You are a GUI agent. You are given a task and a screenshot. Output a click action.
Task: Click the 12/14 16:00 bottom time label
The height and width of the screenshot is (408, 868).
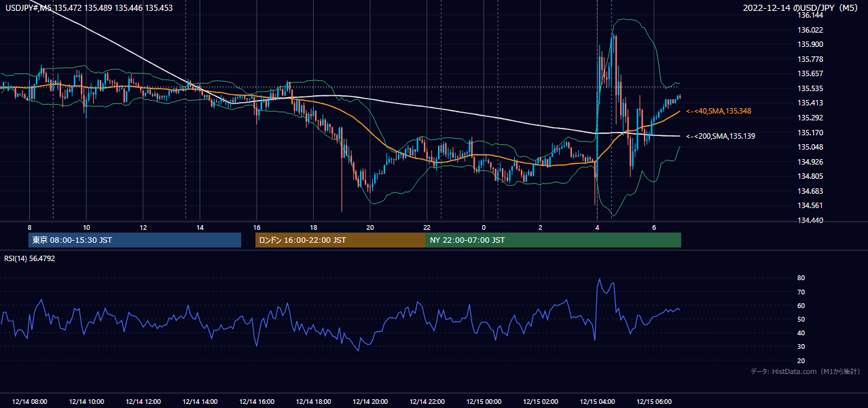coord(257,402)
